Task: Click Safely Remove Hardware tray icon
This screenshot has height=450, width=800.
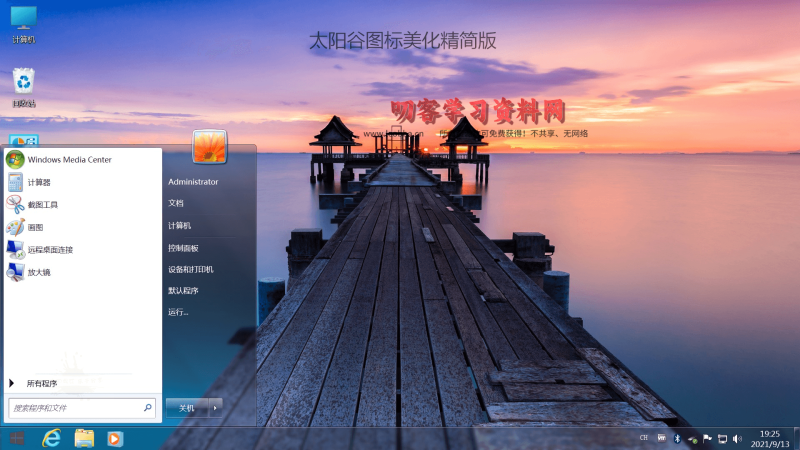Action: (x=692, y=439)
